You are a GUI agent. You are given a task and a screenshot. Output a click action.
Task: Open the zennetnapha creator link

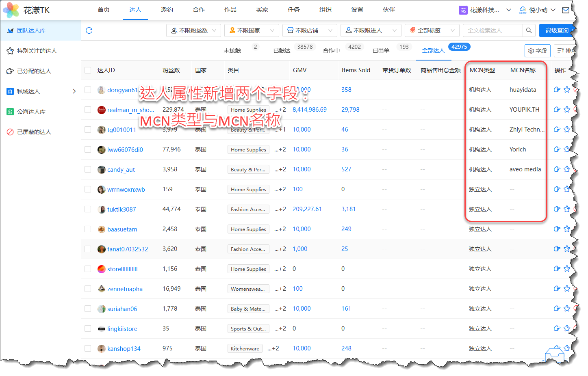pos(125,289)
